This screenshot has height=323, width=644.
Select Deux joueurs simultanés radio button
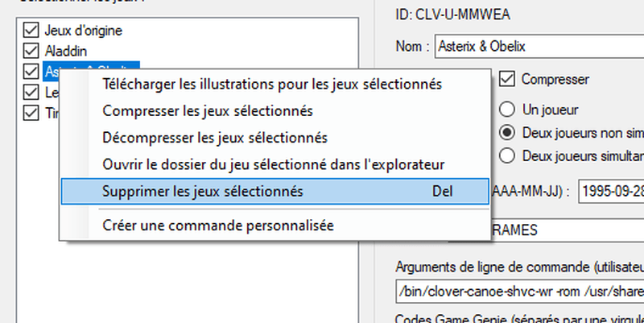(507, 155)
